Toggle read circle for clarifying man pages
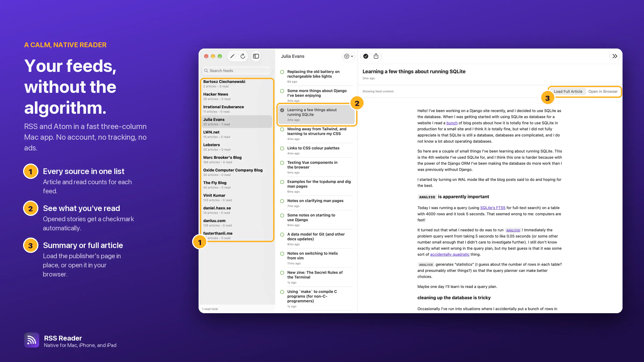Image resolution: width=644 pixels, height=362 pixels. pyautogui.click(x=282, y=201)
